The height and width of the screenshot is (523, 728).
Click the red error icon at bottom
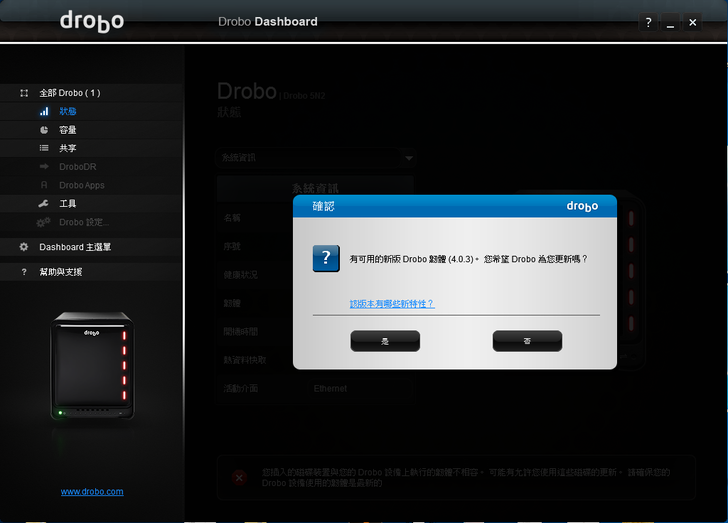[x=239, y=478]
